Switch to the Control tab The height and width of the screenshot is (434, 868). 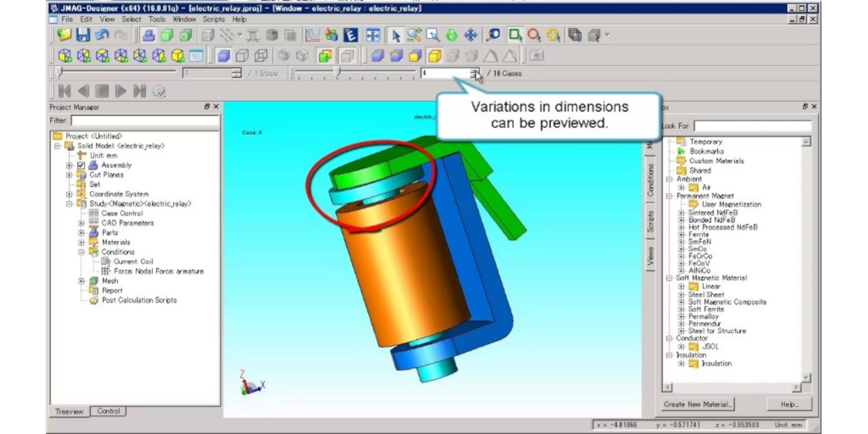pos(108,411)
